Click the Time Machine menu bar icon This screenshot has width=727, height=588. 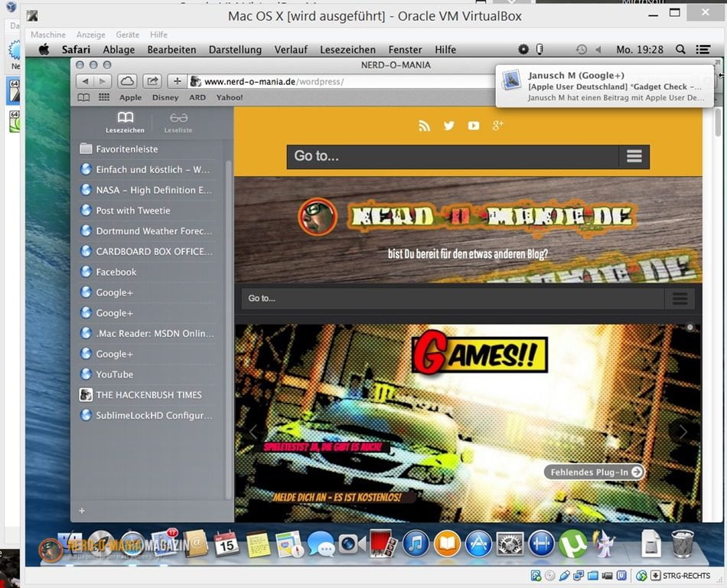(582, 50)
